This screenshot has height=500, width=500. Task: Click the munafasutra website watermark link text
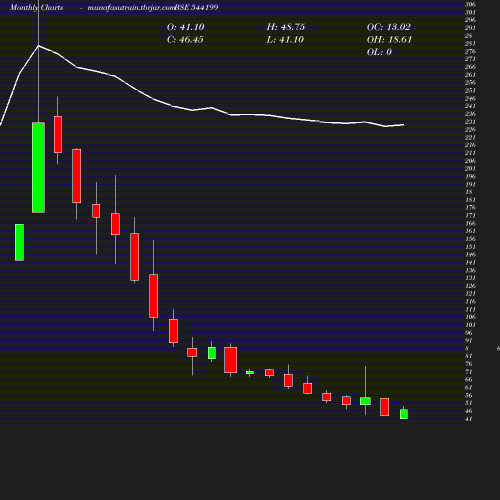(x=131, y=7)
